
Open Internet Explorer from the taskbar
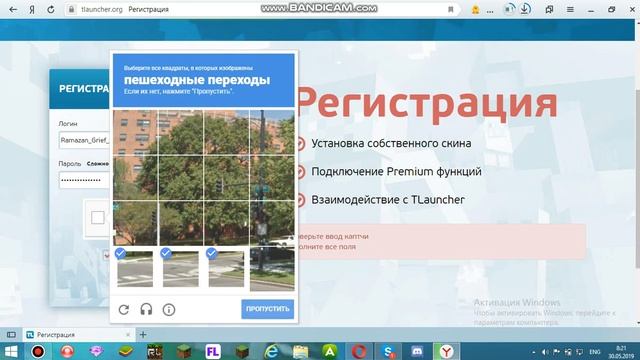tap(271, 351)
